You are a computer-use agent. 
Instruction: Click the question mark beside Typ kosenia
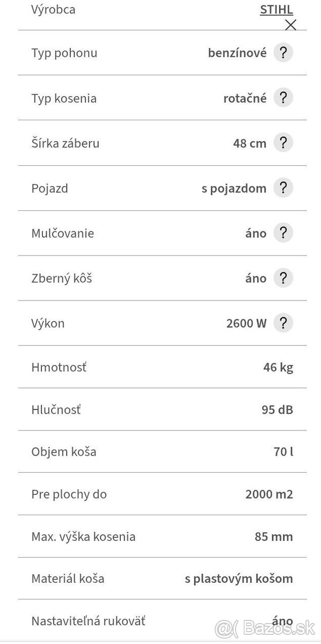[283, 98]
